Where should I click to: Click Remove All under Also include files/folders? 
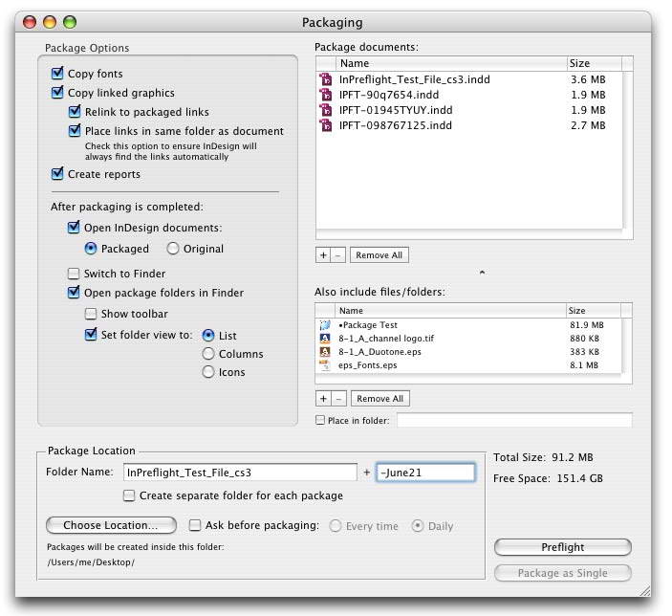380,399
